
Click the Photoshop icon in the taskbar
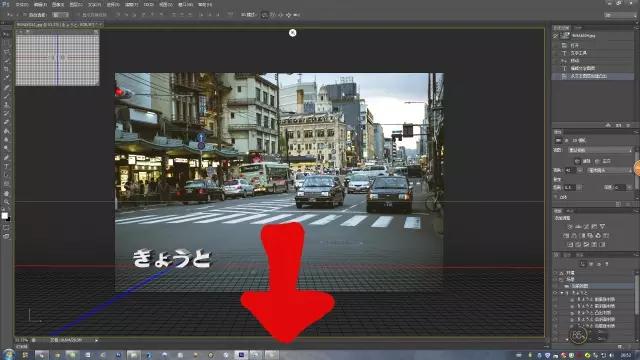[x=242, y=355]
